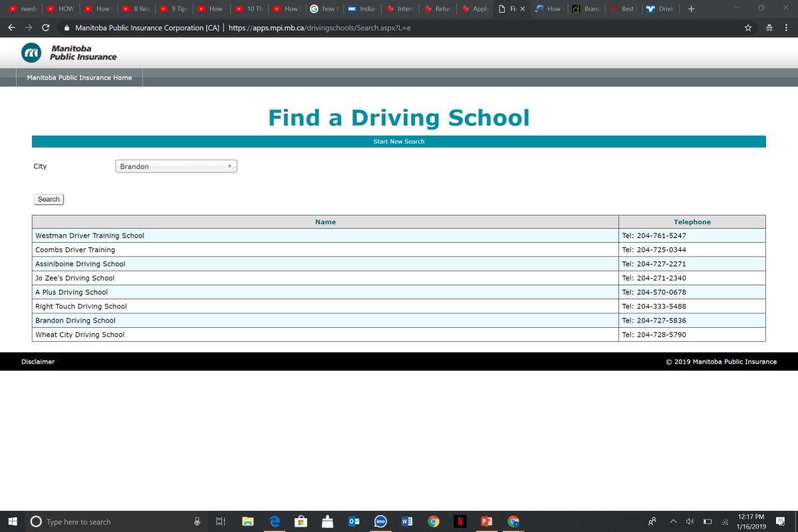Screen dimensions: 798x532
Task: Go back with the browser back arrow
Action: coord(11,28)
